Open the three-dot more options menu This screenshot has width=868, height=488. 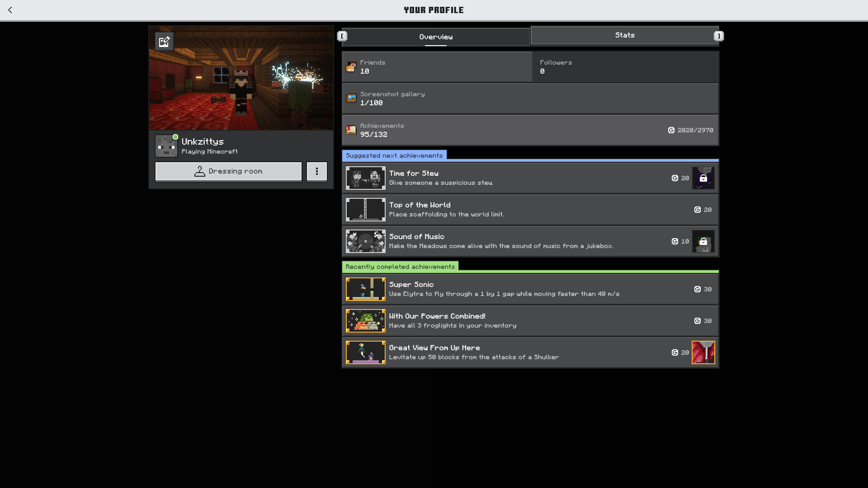[x=316, y=172]
